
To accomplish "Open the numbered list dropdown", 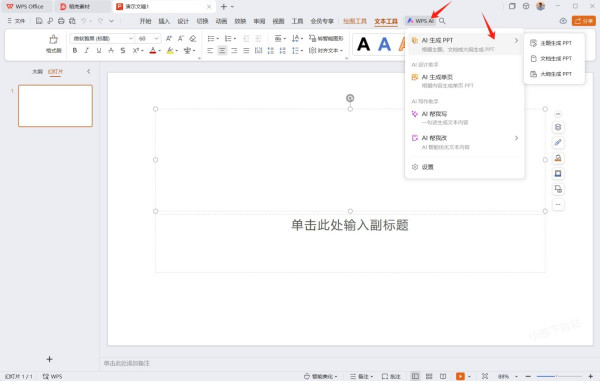I will pos(235,38).
